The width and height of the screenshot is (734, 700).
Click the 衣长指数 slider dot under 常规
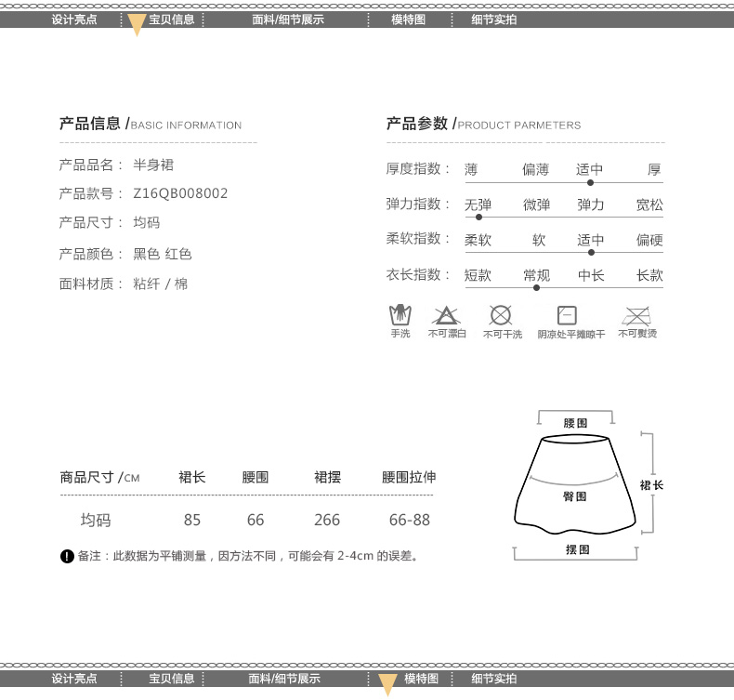[536, 287]
